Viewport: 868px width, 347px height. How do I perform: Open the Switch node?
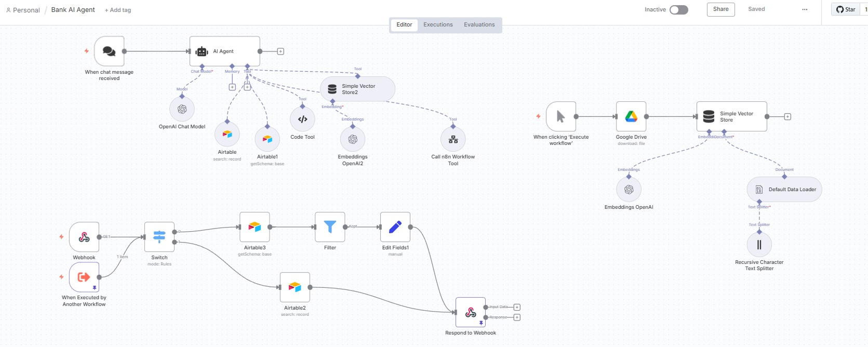coord(159,237)
